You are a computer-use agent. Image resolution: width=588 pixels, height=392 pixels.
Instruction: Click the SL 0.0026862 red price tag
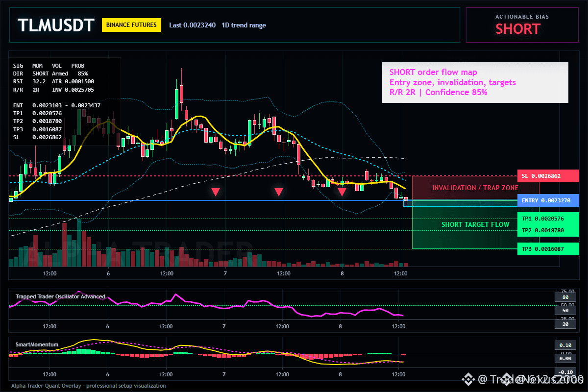pyautogui.click(x=548, y=176)
